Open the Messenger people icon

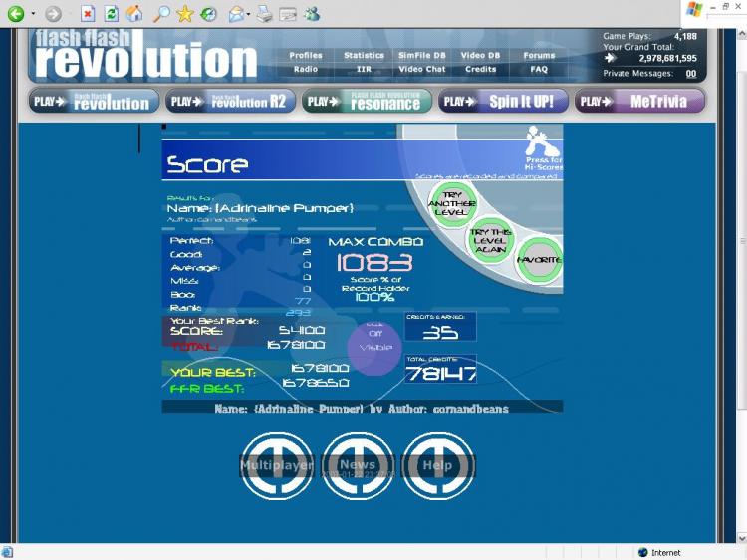312,14
